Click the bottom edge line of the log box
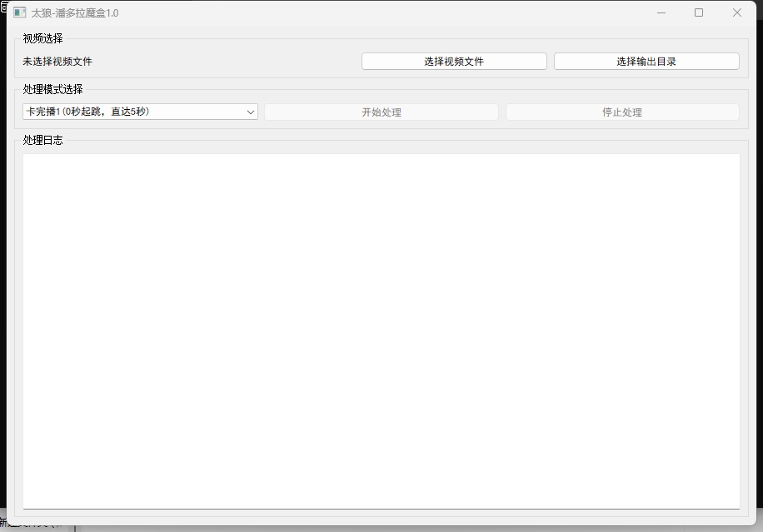The width and height of the screenshot is (763, 532). point(381,508)
